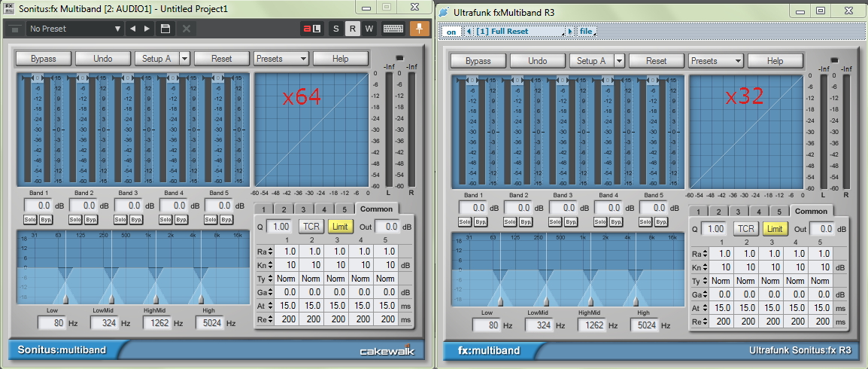
Task: Open Presets dropdown in Ultrafunk window
Action: click(716, 61)
